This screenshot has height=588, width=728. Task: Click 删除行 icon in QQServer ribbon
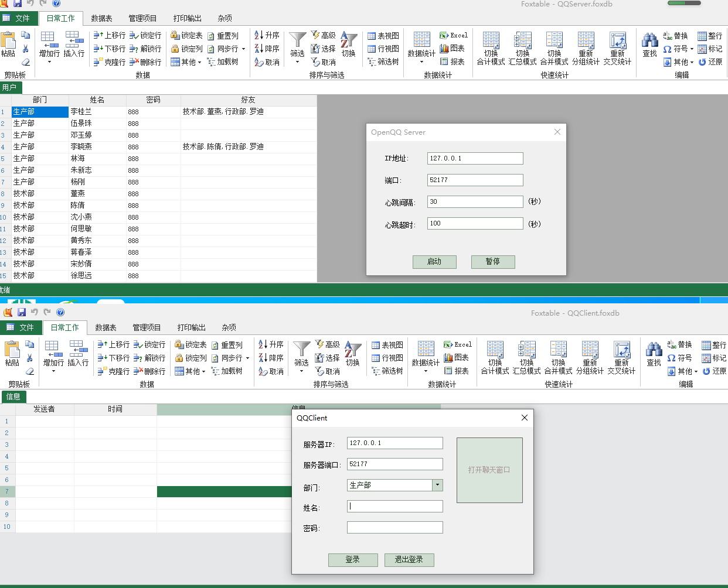pyautogui.click(x=134, y=62)
